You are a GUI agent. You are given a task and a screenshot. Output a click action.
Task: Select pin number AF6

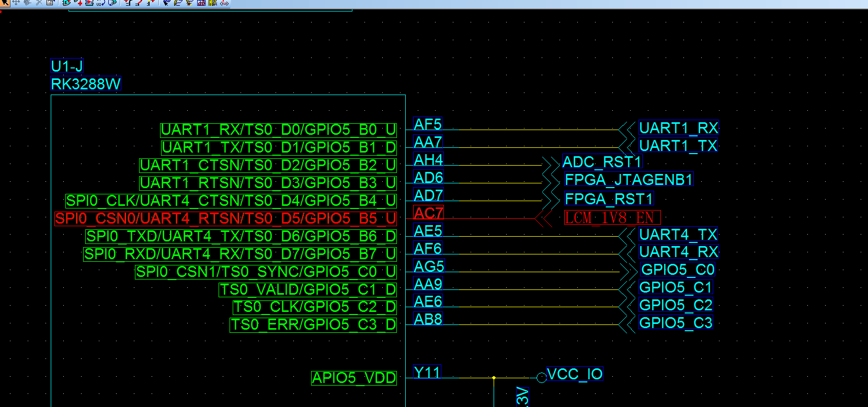coord(428,249)
